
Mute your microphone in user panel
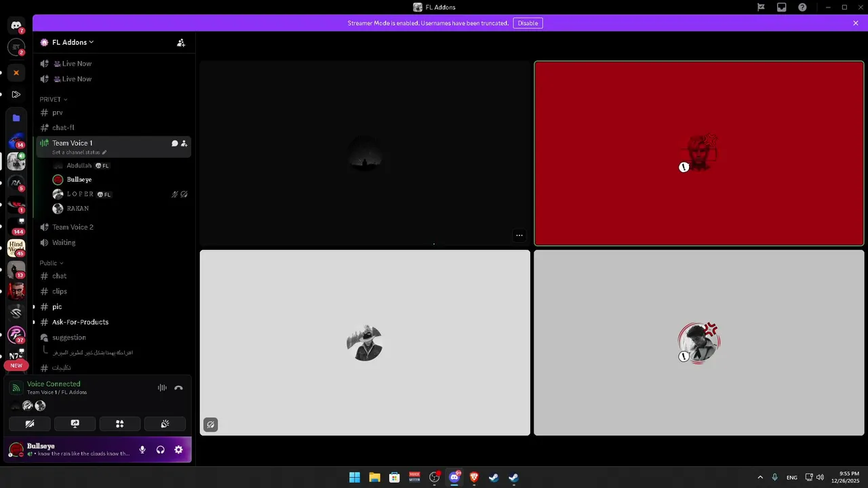pyautogui.click(x=142, y=449)
